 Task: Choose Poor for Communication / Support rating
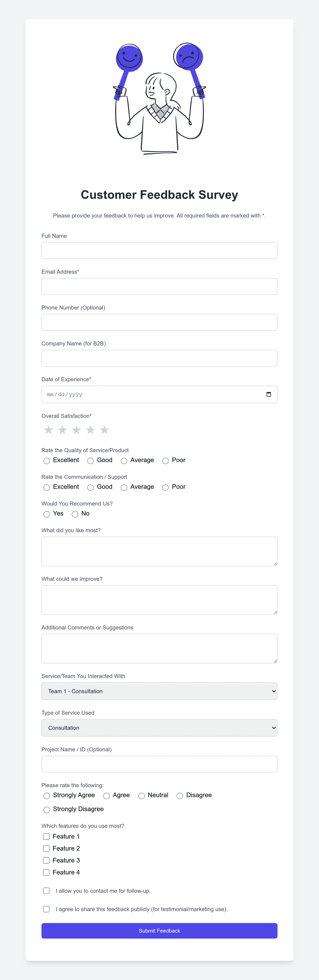click(x=165, y=487)
